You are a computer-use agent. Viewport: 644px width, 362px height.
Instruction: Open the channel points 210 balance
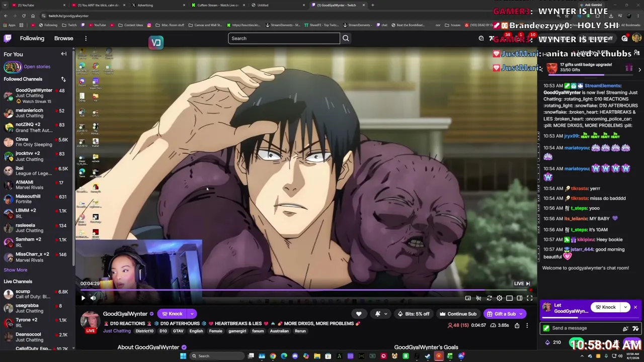(553, 342)
